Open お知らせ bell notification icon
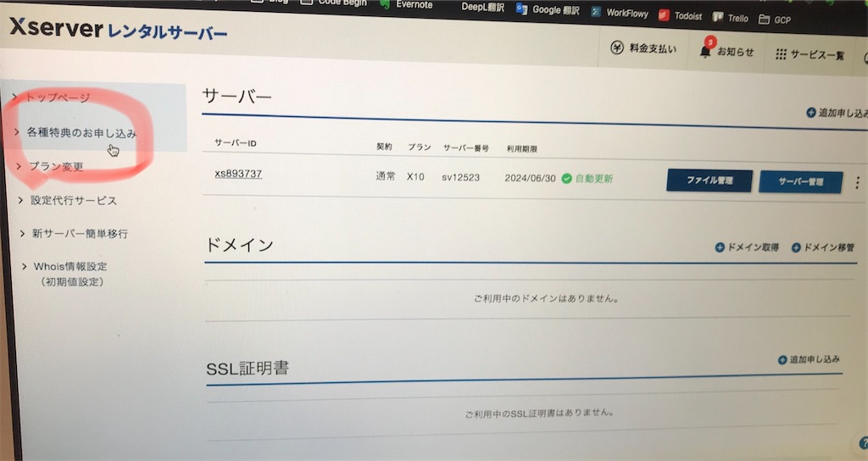The height and width of the screenshot is (461, 868). (x=704, y=51)
